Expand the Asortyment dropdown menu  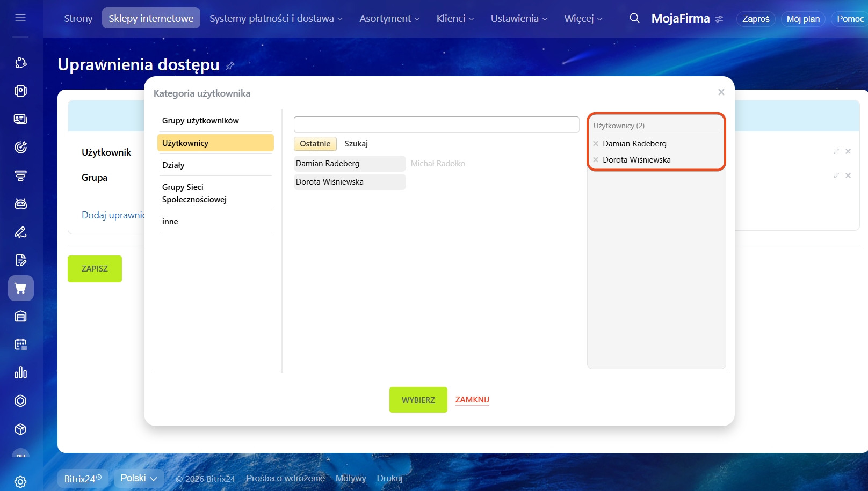coord(389,19)
